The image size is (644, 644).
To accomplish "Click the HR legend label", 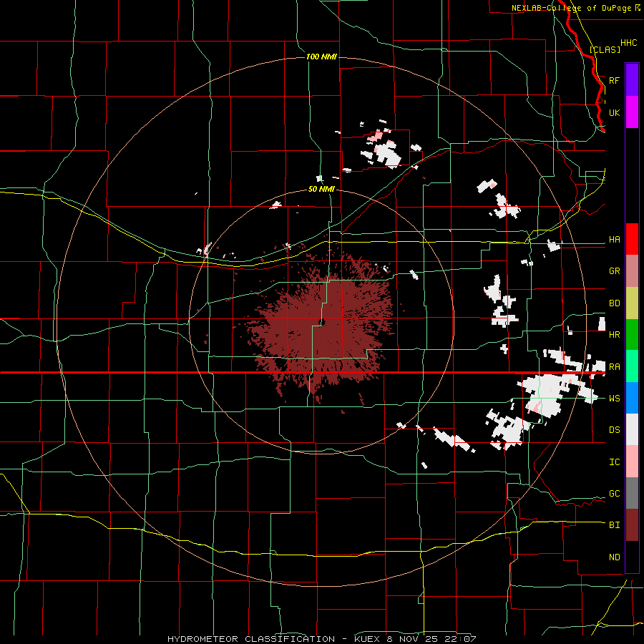I will [614, 335].
